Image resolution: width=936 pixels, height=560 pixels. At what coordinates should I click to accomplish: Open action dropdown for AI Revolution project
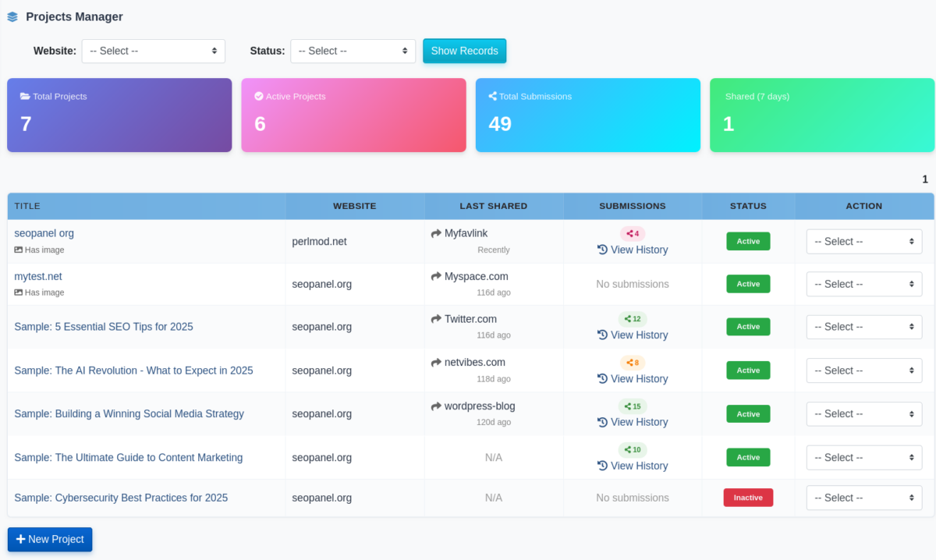click(x=864, y=370)
